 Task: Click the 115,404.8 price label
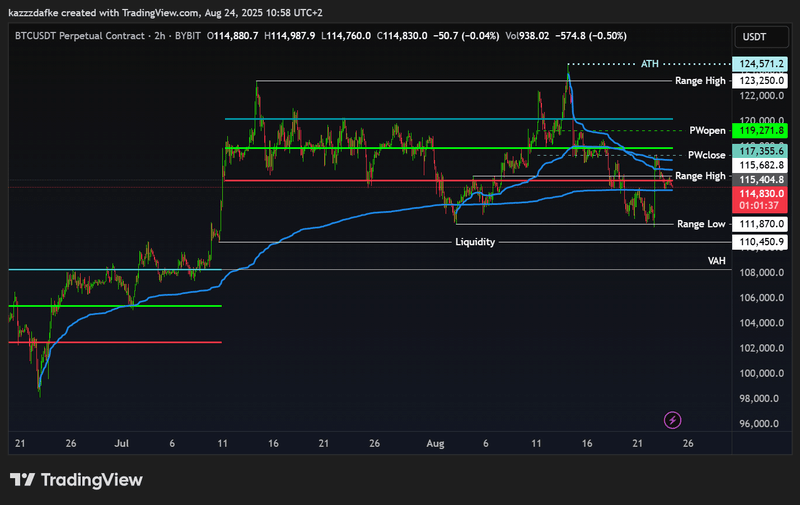[x=760, y=180]
